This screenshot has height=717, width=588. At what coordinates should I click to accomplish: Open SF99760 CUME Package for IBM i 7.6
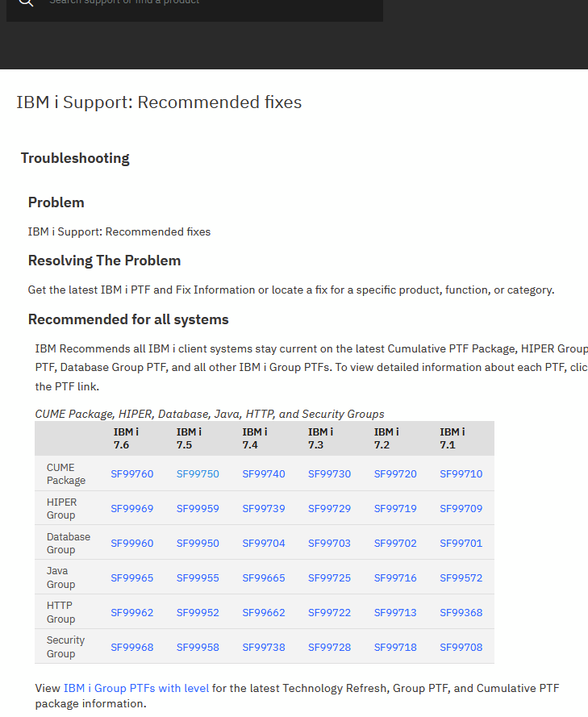131,474
